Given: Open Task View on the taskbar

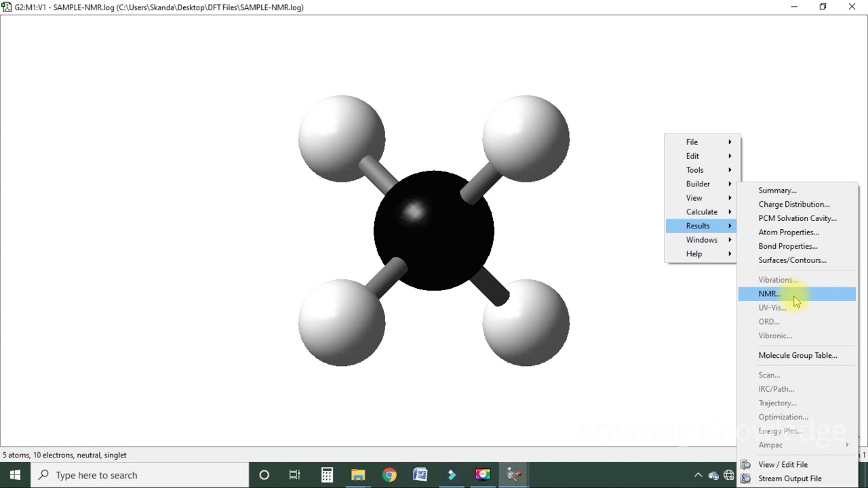Looking at the screenshot, I should pos(295,475).
